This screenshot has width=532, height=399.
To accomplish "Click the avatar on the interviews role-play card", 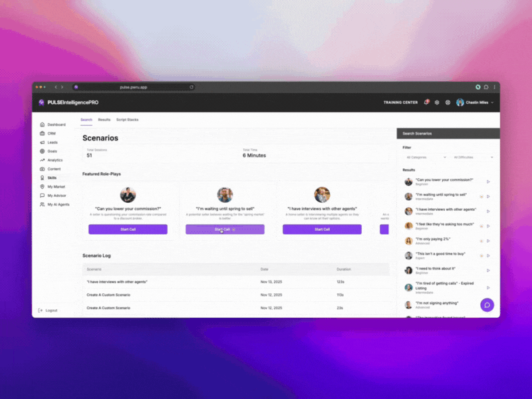I will click(322, 195).
